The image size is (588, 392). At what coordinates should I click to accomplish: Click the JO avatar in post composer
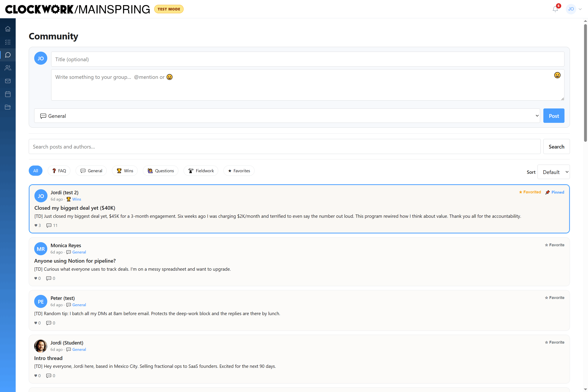(x=41, y=58)
